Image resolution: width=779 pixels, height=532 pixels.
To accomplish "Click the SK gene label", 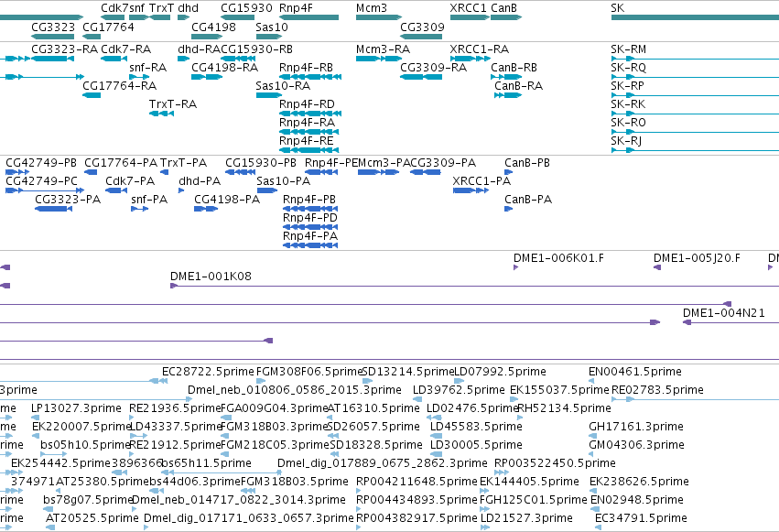I will (618, 8).
